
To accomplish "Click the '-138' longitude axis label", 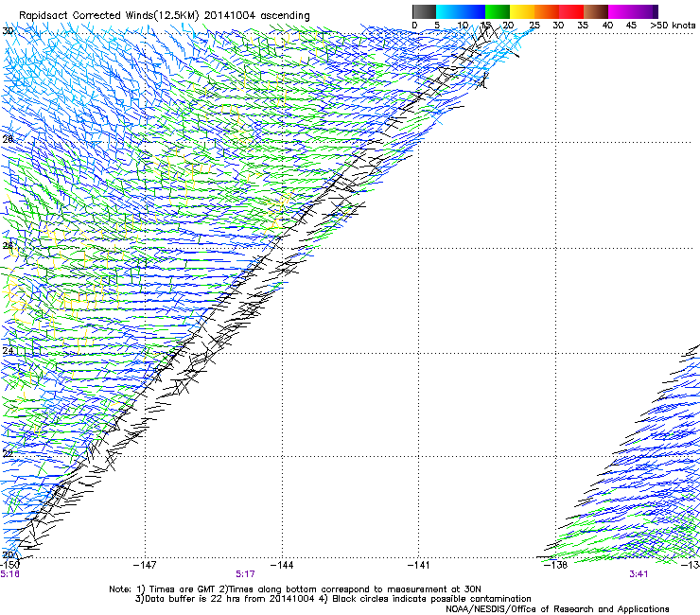I will tap(556, 565).
